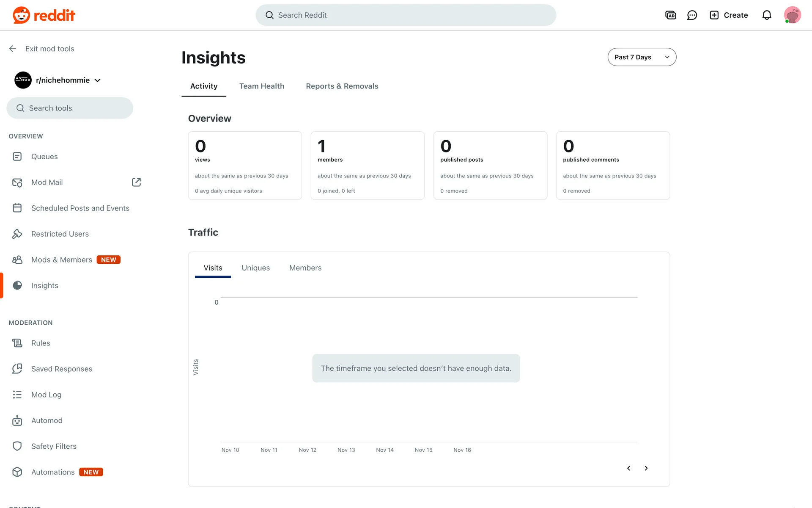Viewport: 812px width, 508px height.
Task: Switch to the Team Health tab
Action: [261, 86]
